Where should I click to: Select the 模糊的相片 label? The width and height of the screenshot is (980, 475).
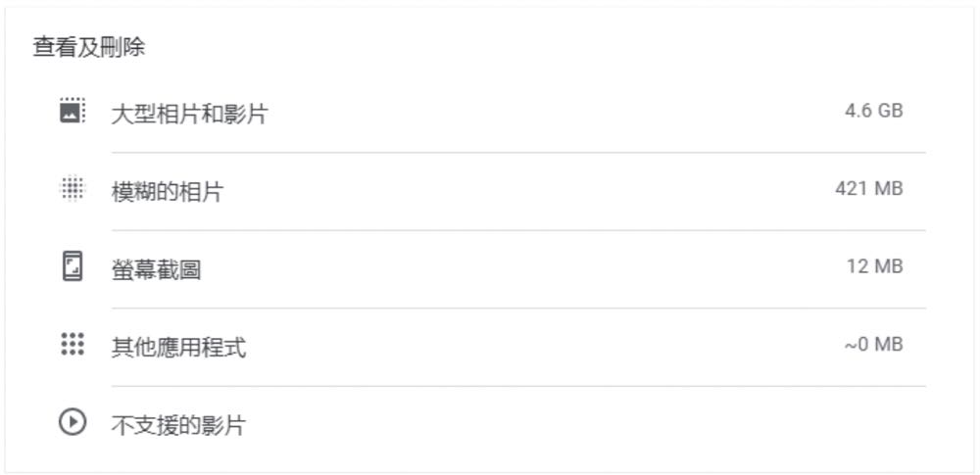click(167, 192)
